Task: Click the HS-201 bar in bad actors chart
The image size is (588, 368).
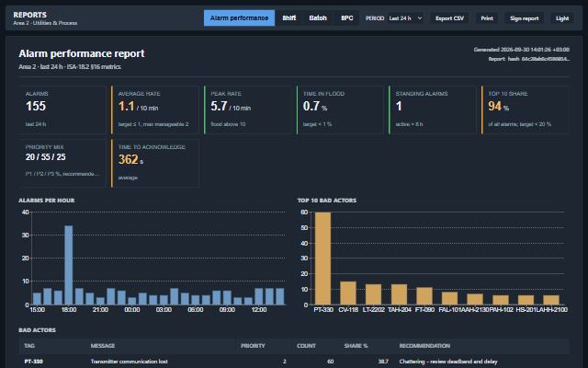Action: [x=526, y=300]
